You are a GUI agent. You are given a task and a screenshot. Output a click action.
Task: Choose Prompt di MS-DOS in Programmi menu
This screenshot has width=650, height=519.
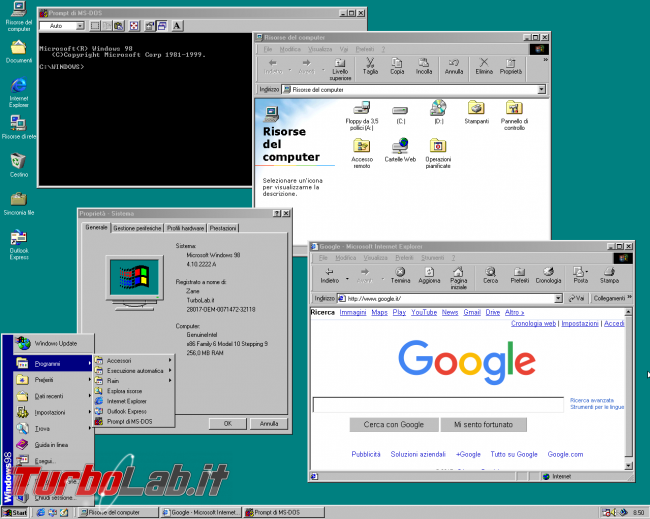pos(133,422)
